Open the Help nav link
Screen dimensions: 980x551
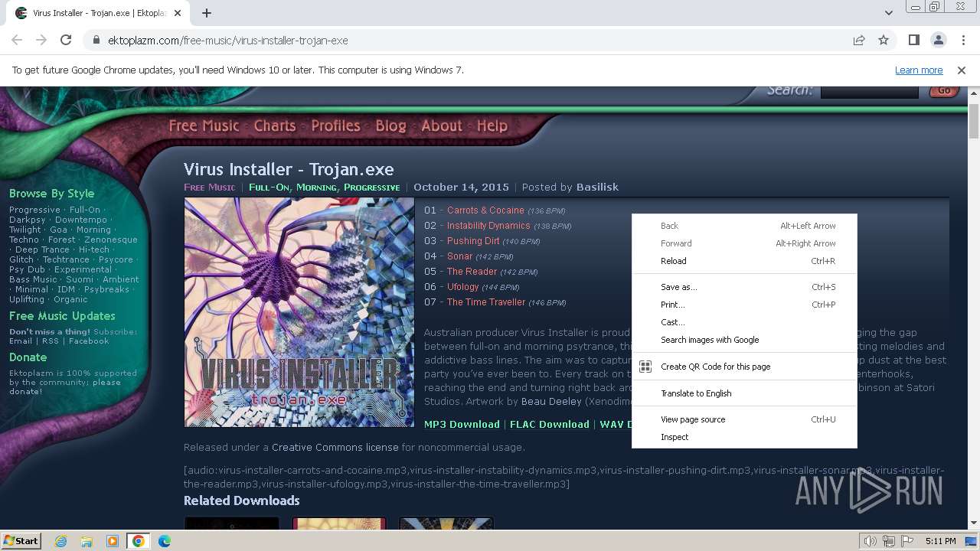[x=492, y=126]
